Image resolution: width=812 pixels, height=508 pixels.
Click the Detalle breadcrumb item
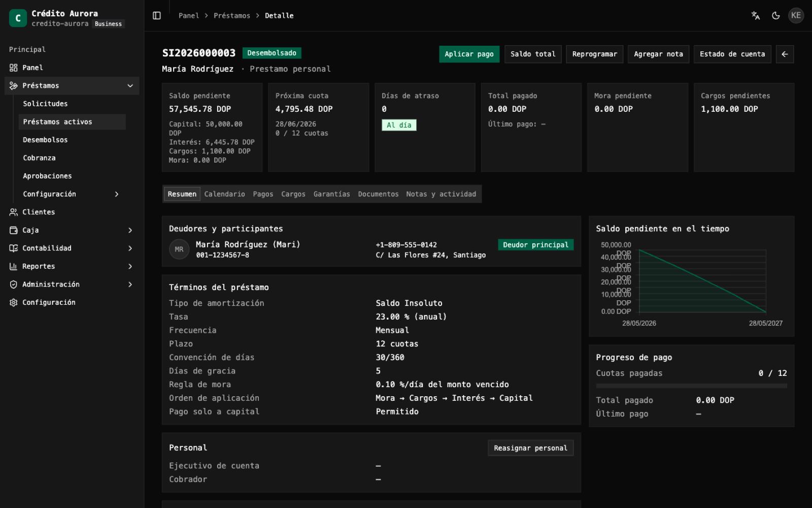tap(279, 16)
